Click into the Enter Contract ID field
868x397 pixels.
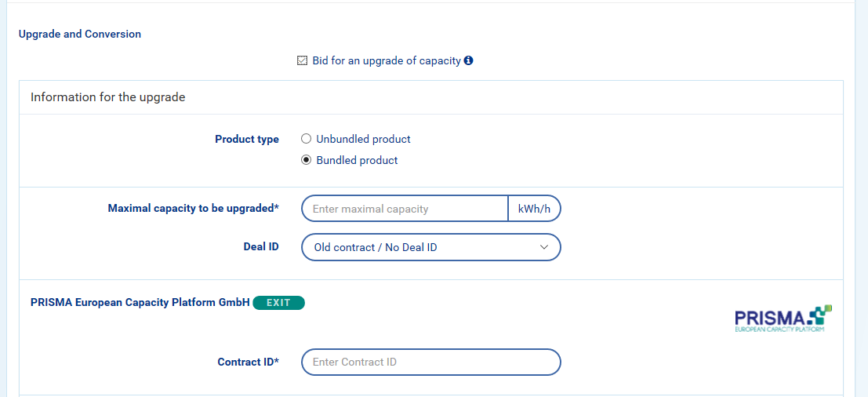point(431,362)
